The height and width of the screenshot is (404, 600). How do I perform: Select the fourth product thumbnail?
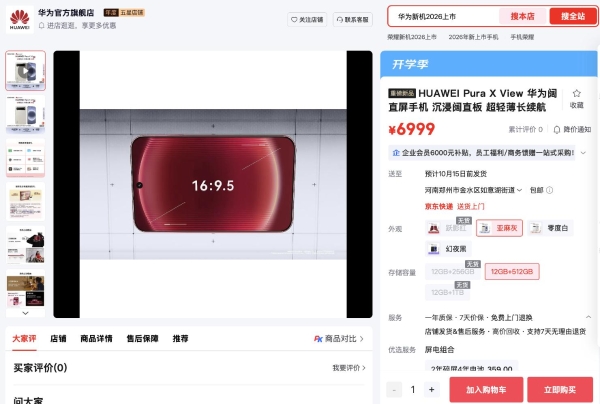point(25,202)
